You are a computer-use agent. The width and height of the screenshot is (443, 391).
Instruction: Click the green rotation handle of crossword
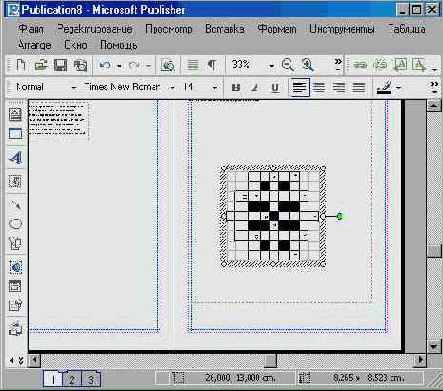tap(339, 217)
